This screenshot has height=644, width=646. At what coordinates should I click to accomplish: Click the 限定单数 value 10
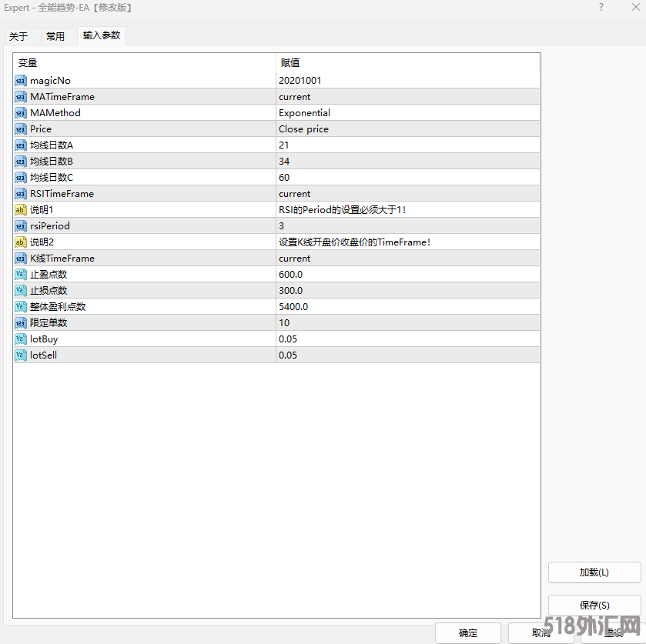[407, 323]
